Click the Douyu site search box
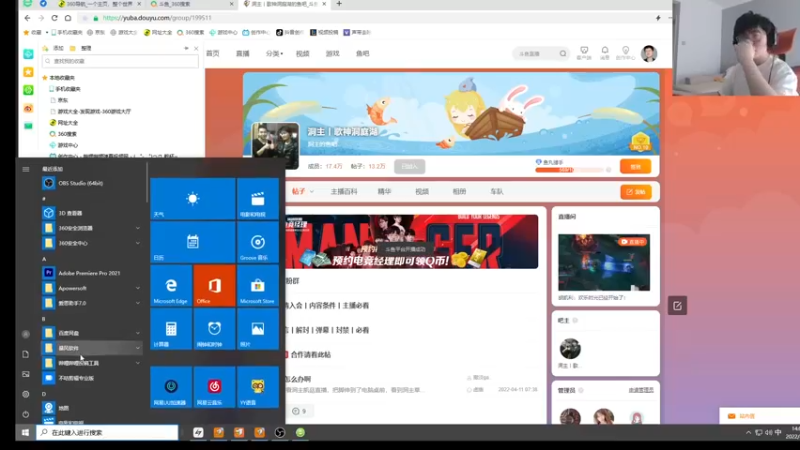Viewport: 800px width, 450px height. (541, 54)
